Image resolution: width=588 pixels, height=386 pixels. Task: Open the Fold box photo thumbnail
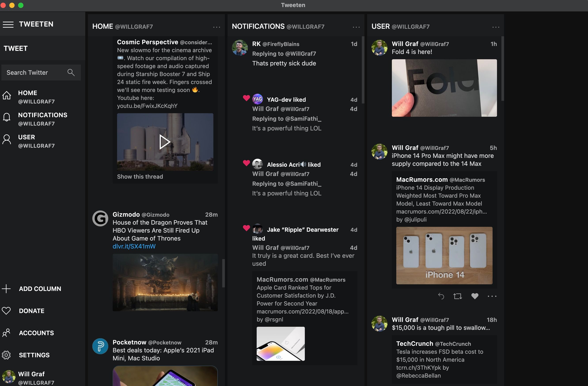pyautogui.click(x=444, y=88)
